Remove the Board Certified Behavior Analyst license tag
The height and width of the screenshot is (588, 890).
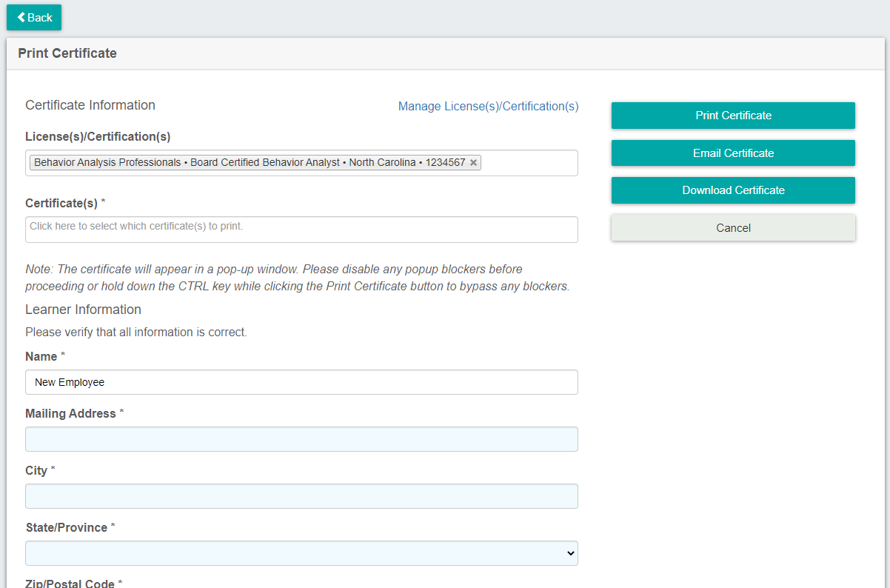[x=474, y=163]
